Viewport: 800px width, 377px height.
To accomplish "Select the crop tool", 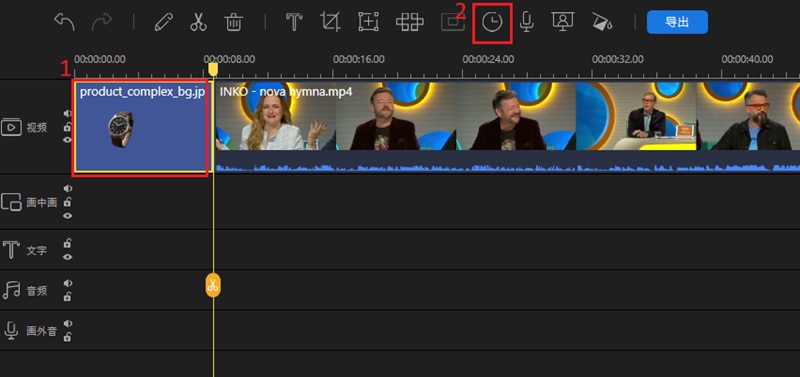I will coord(330,22).
